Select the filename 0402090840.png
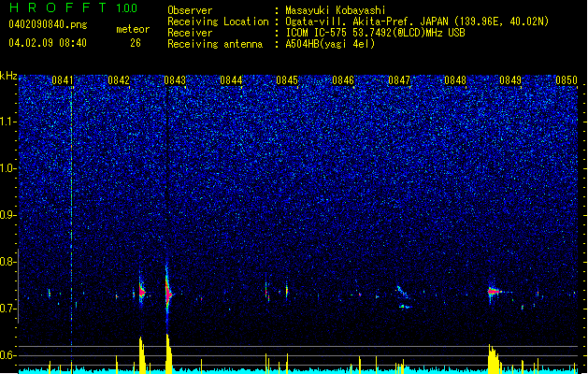588x374 pixels. tap(48, 24)
